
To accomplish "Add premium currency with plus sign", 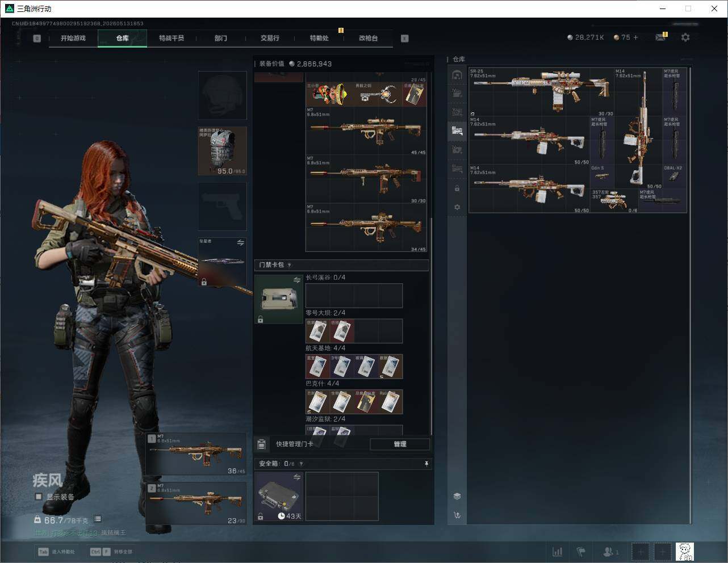I will [635, 37].
